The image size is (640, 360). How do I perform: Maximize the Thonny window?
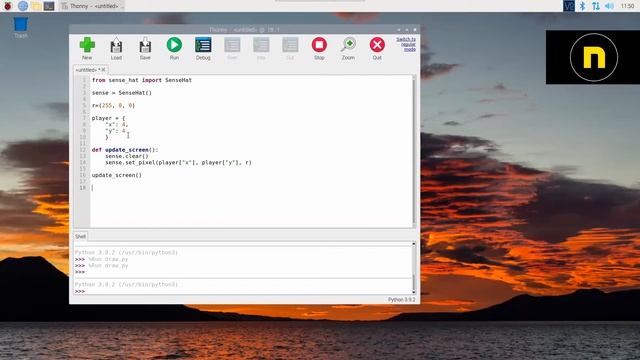[407, 29]
